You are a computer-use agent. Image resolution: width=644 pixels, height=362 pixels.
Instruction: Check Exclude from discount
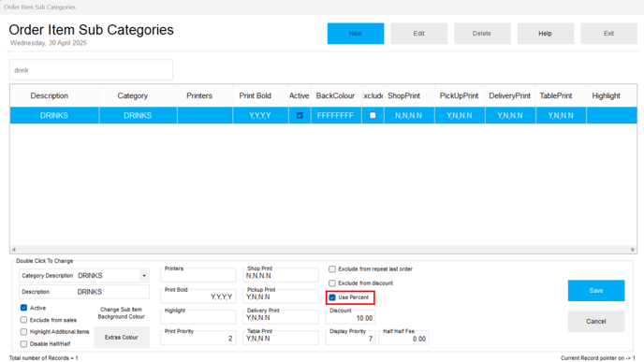pos(332,283)
